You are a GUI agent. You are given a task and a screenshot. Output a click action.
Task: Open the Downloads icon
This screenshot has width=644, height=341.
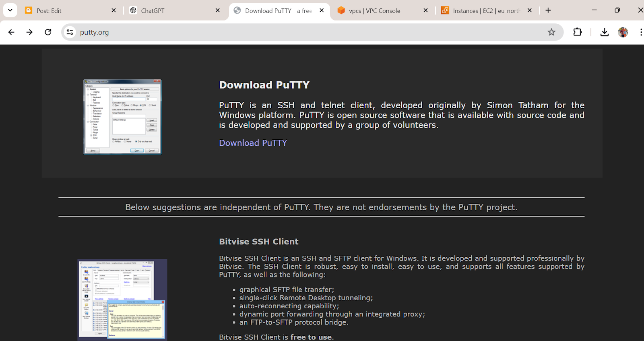pyautogui.click(x=605, y=32)
